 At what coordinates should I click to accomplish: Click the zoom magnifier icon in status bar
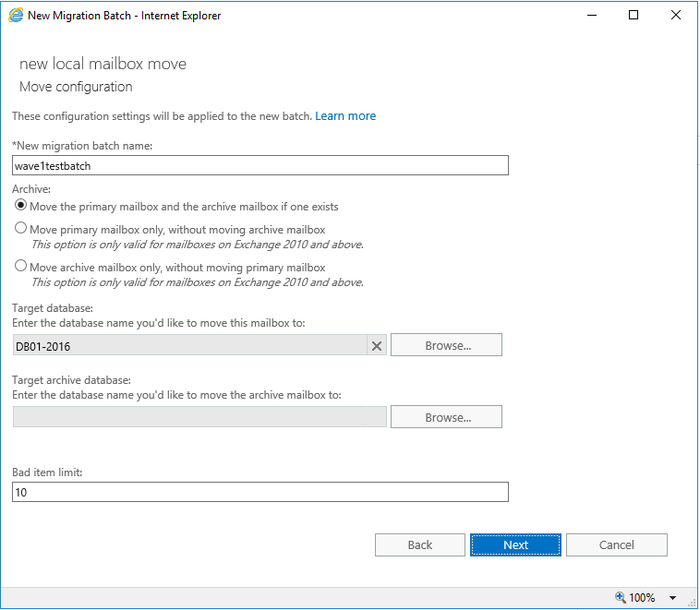click(x=620, y=597)
